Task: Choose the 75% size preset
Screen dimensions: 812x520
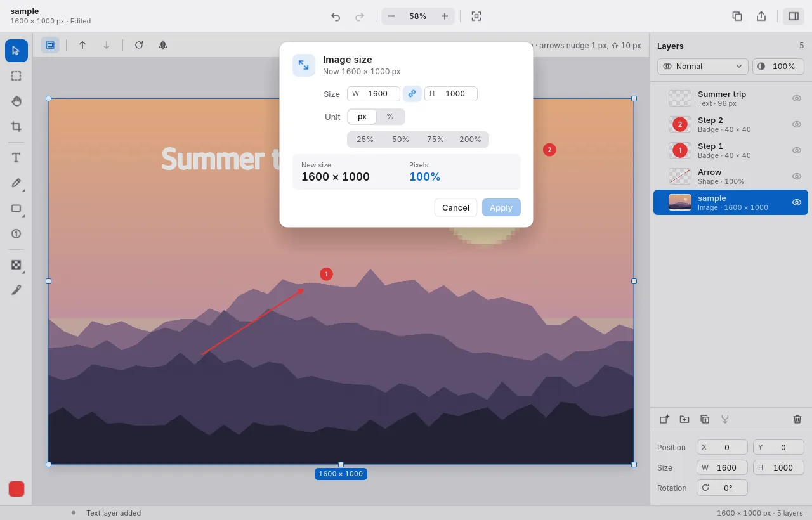Action: coord(435,140)
